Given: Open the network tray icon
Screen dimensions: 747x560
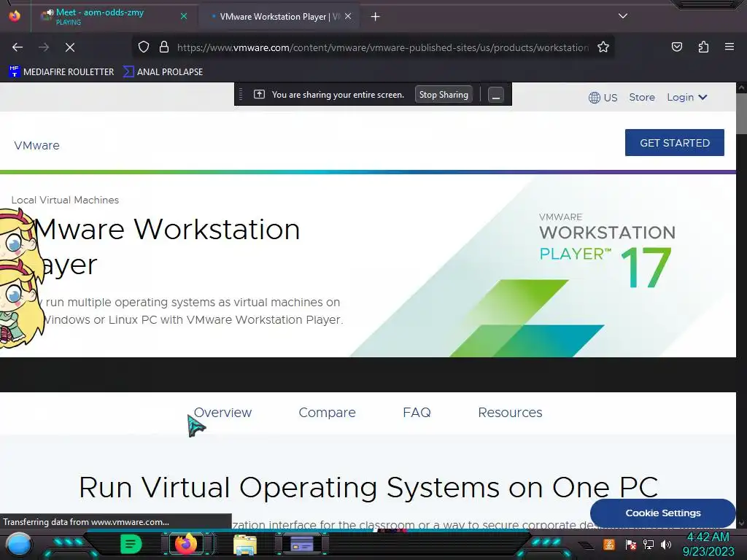Looking at the screenshot, I should point(649,544).
